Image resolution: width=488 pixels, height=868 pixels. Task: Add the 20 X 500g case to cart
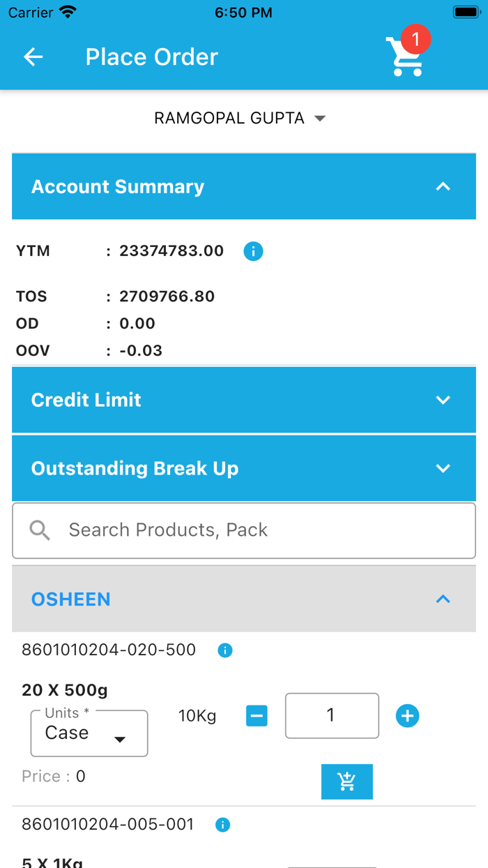point(346,781)
